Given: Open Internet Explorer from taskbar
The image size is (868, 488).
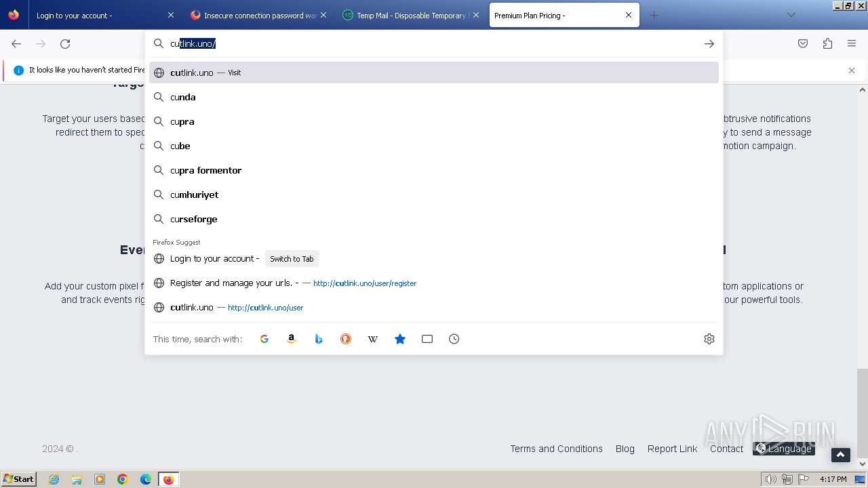Looking at the screenshot, I should (54, 479).
